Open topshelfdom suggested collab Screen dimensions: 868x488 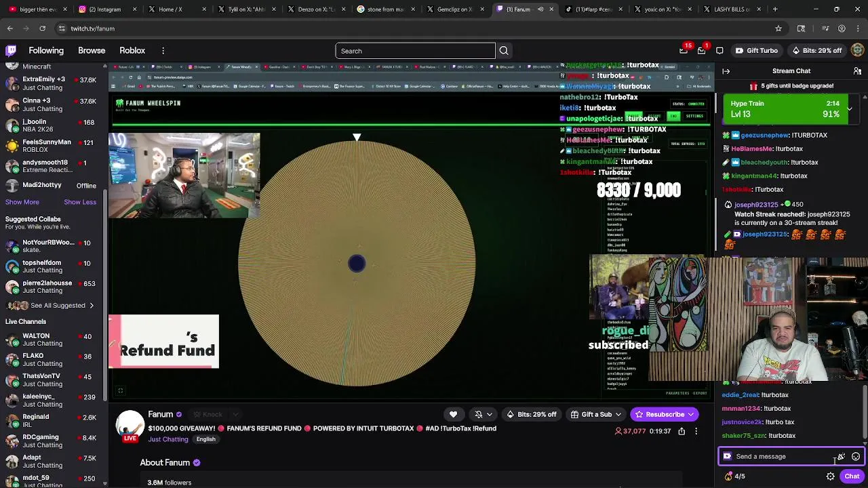(53, 266)
